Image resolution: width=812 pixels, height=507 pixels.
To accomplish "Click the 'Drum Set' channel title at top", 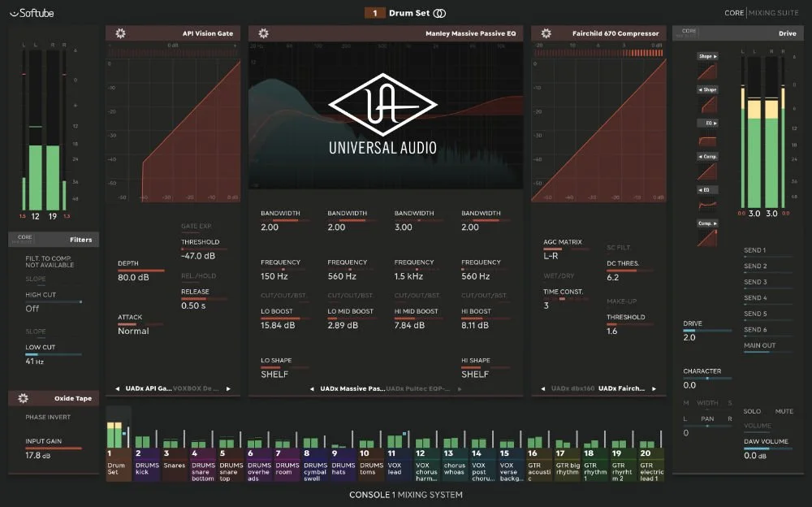I will [409, 13].
